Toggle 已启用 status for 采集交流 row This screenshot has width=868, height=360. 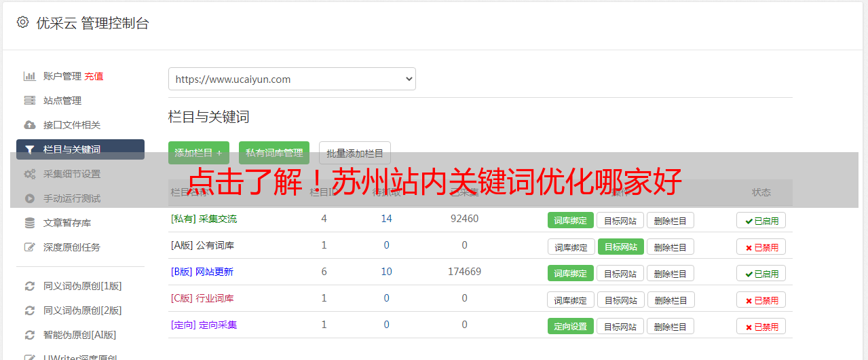coord(761,220)
